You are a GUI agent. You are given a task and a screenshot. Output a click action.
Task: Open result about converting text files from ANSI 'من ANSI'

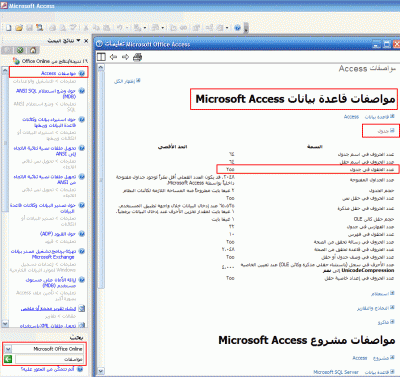point(45,179)
